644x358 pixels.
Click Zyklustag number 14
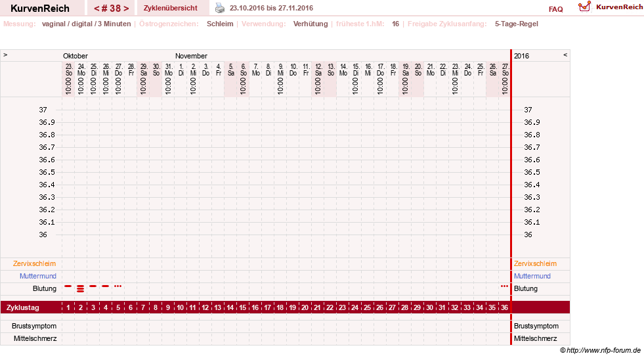pyautogui.click(x=230, y=307)
